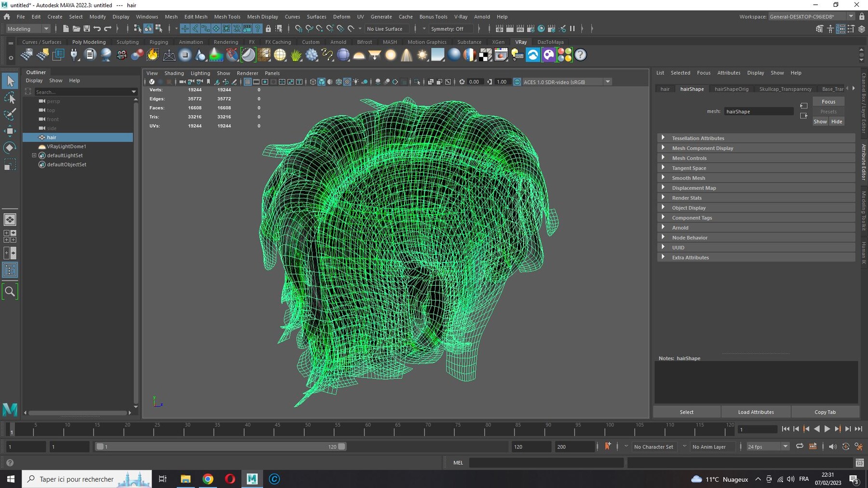
Task: Choose the Rotate tool
Action: (10, 147)
